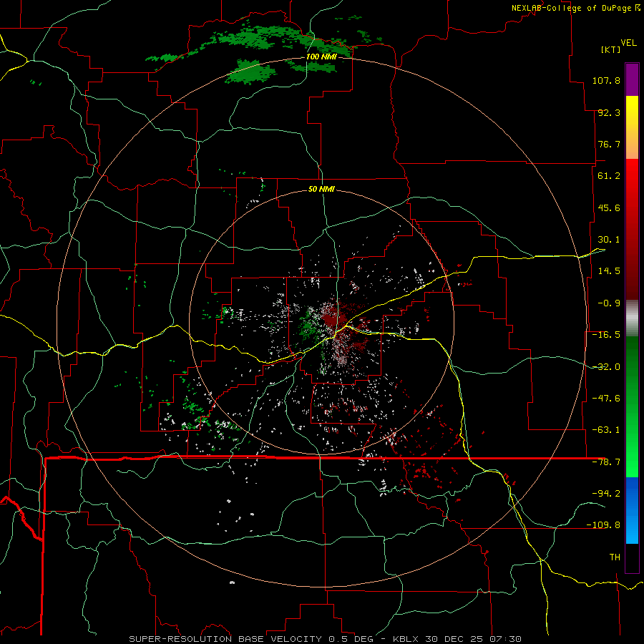Choose the -47.6 velocity scale label
Image resolution: width=644 pixels, height=644 pixels.
tap(606, 399)
